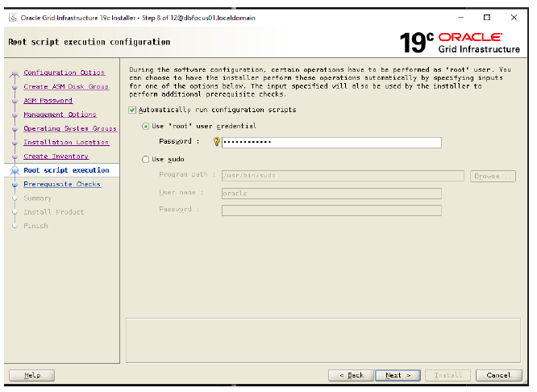Click the Browse button for sudo path
Screen dimensions: 537x392
coord(493,176)
